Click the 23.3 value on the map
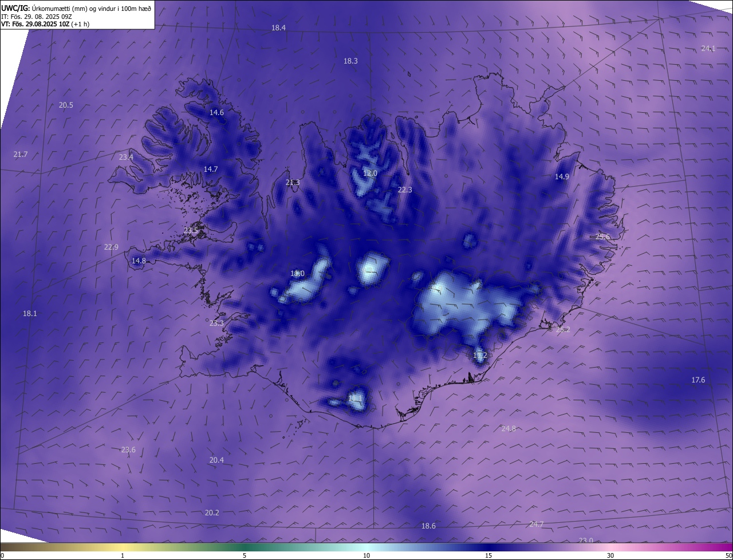The width and height of the screenshot is (733, 560). point(216,324)
